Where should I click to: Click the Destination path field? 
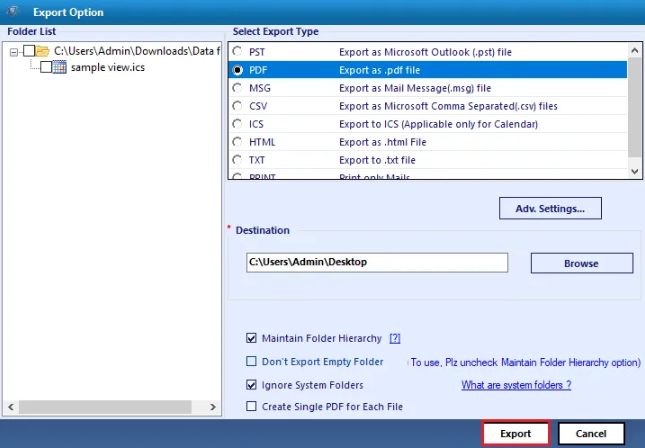377,262
